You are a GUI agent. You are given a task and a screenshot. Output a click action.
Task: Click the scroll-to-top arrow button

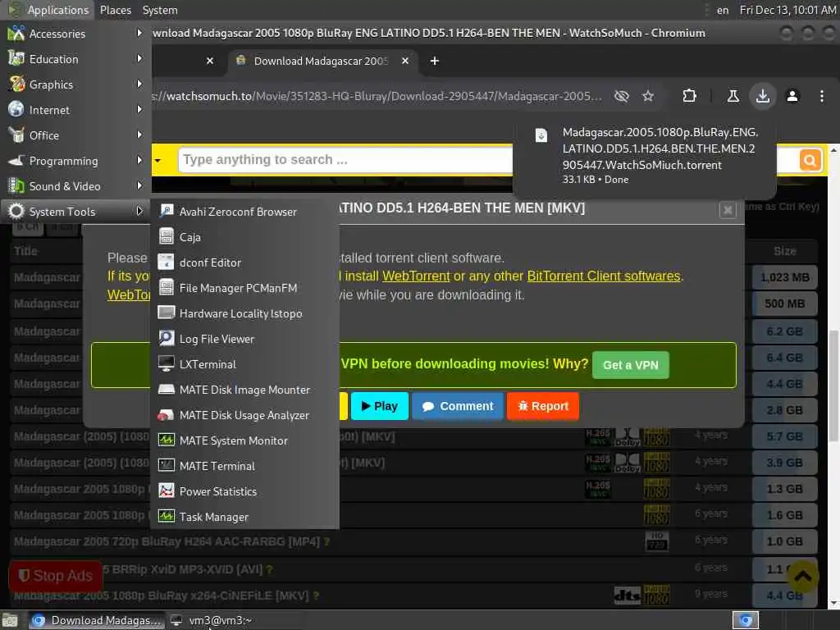pyautogui.click(x=802, y=577)
